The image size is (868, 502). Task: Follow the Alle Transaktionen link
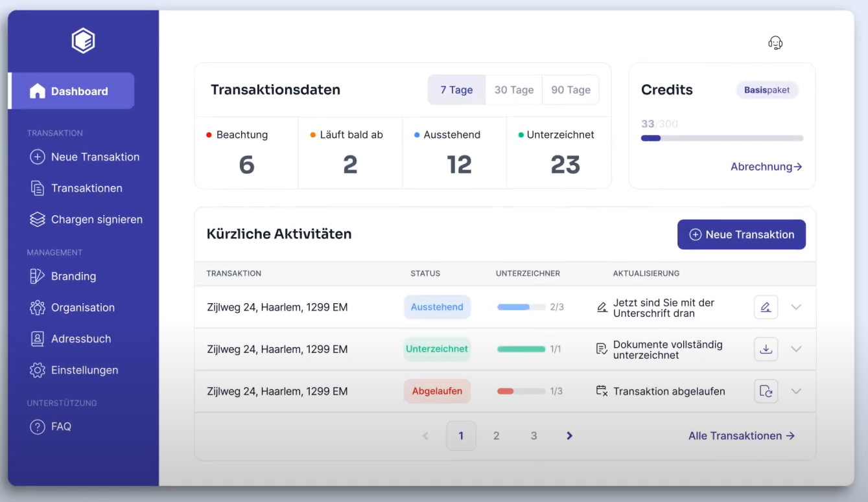pos(742,436)
